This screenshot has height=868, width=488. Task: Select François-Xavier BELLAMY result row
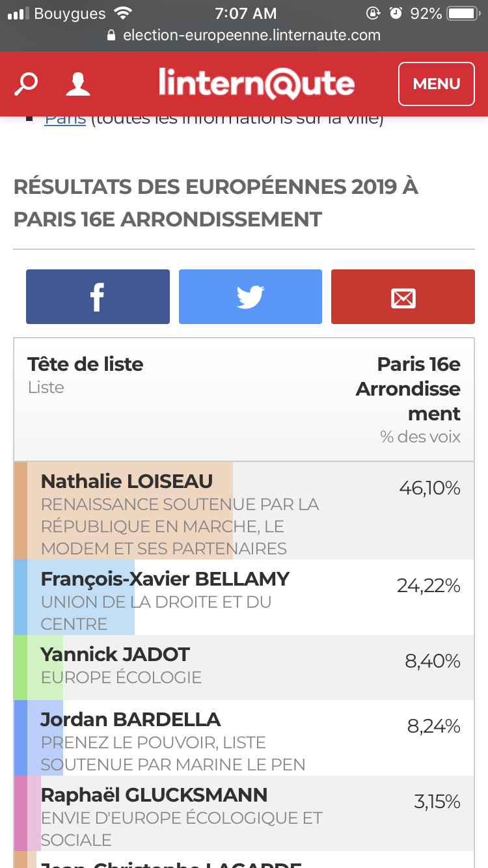pos(244,597)
